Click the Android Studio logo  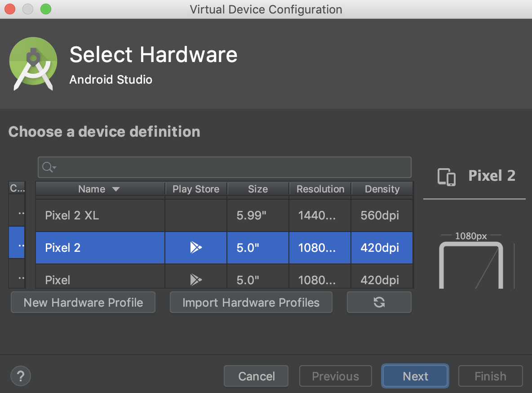tap(33, 64)
